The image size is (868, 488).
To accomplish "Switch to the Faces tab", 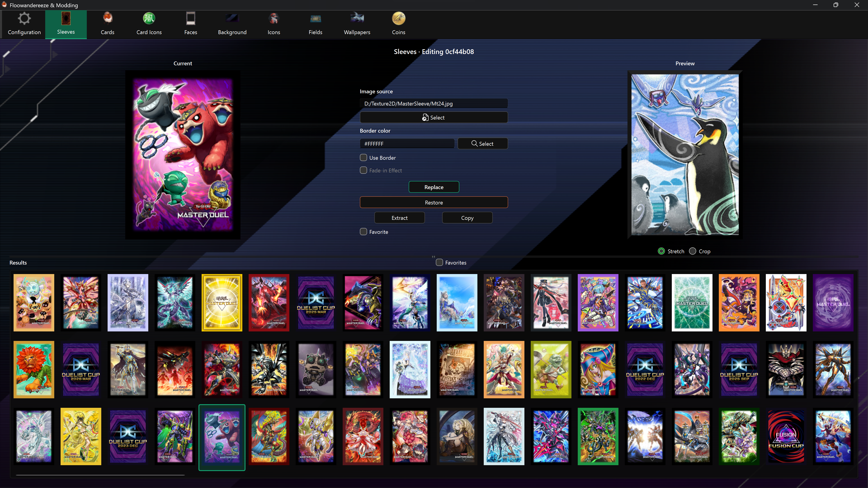I will (191, 24).
